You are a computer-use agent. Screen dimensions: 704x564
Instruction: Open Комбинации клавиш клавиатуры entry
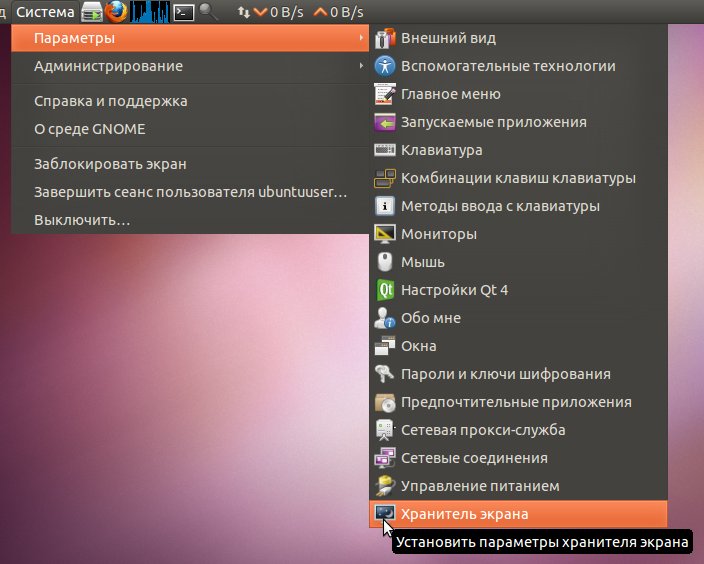coord(519,178)
